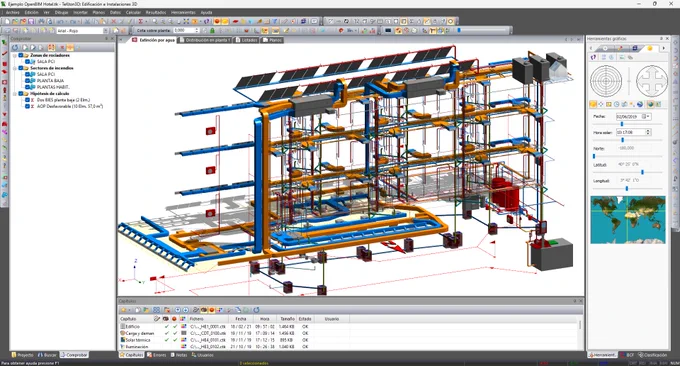Viewport: 680px width, 366px height.
Task: Click the new file icon in toolbar
Action: coord(7,21)
